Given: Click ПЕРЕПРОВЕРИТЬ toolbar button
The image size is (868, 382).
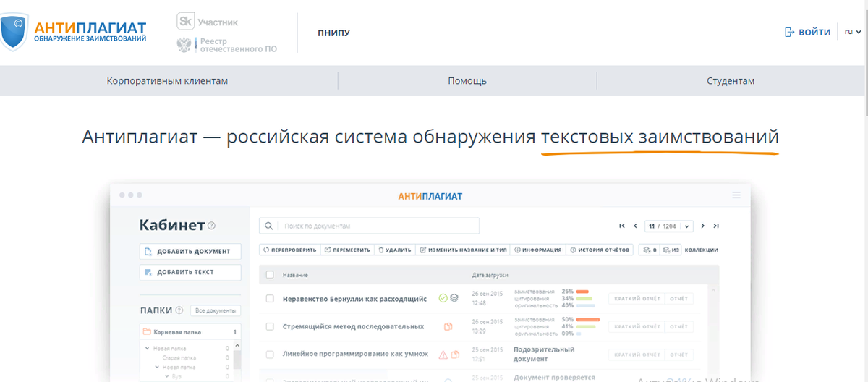Looking at the screenshot, I should pos(289,250).
